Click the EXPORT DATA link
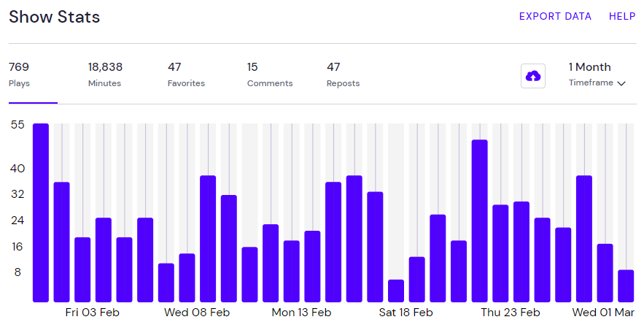The width and height of the screenshot is (644, 333). coord(555,16)
